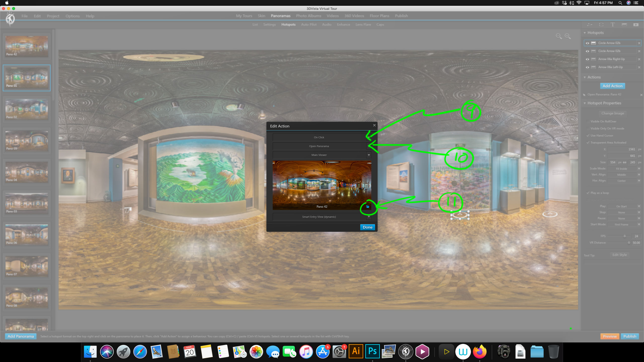Image resolution: width=644 pixels, height=362 pixels.
Task: Click the zoom in magnifier icon
Action: point(568,36)
